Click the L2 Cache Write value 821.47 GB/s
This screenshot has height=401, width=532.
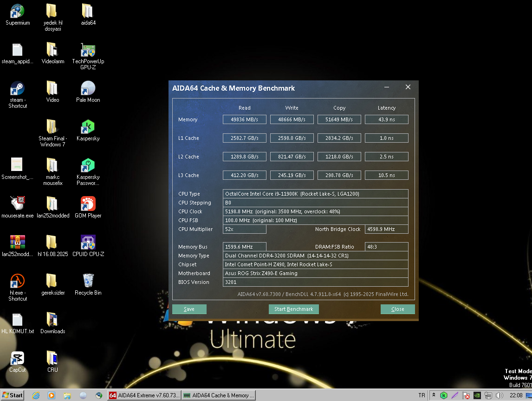[x=292, y=157]
